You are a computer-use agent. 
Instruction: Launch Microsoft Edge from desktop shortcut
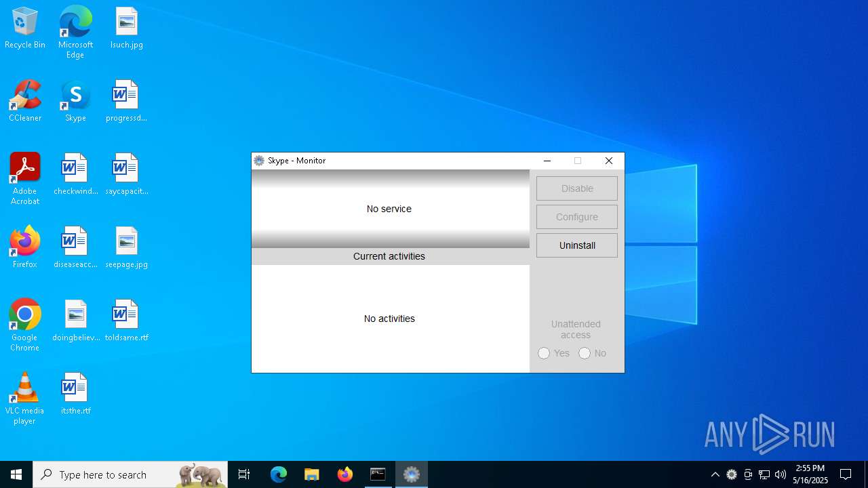75,32
